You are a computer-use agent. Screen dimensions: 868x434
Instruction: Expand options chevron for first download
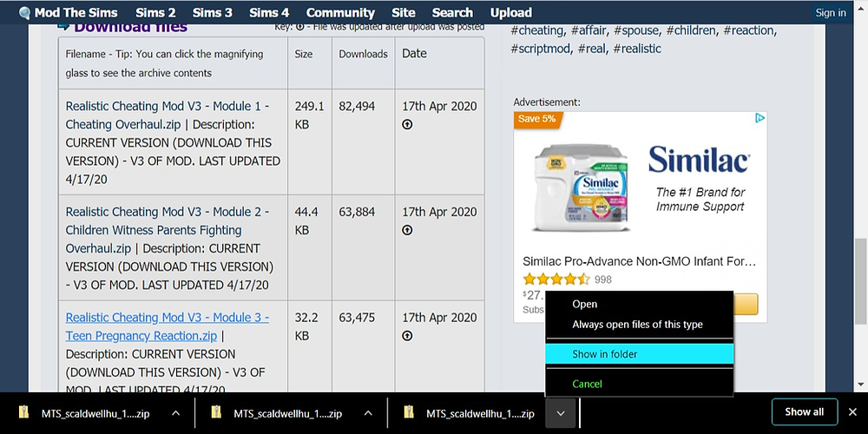point(175,413)
